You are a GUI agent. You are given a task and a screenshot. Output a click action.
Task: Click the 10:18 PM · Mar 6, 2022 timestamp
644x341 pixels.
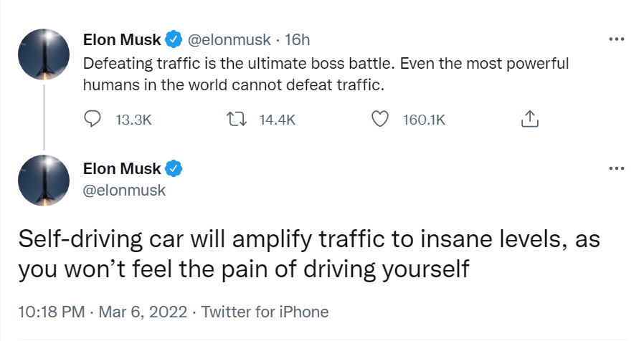pos(104,312)
